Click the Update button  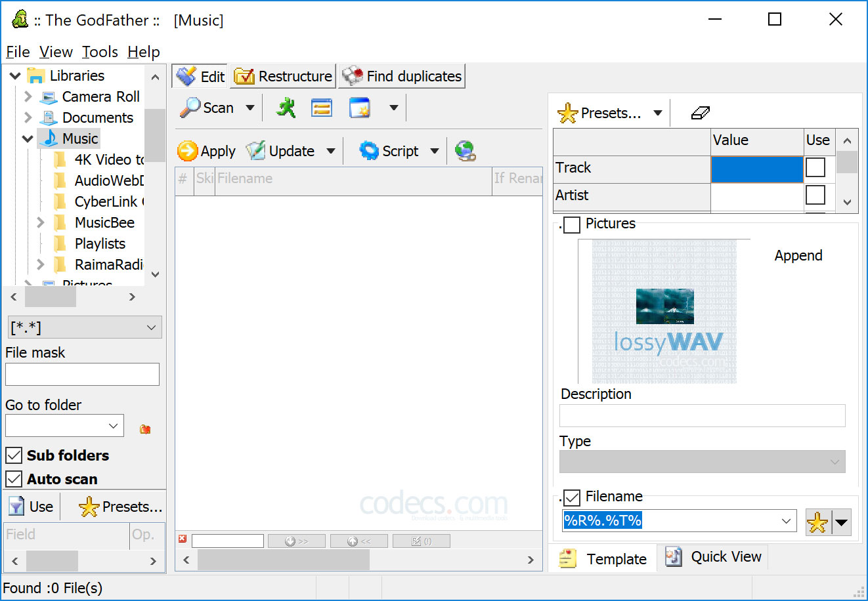pyautogui.click(x=280, y=151)
